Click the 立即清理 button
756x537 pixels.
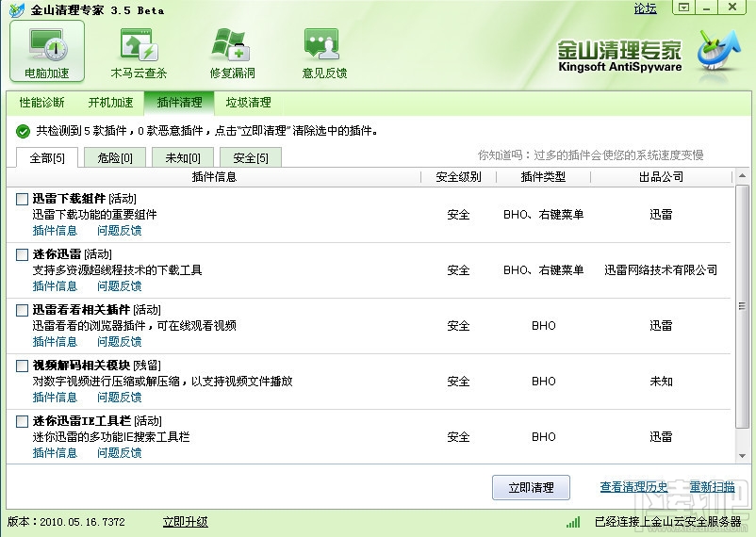point(531,488)
